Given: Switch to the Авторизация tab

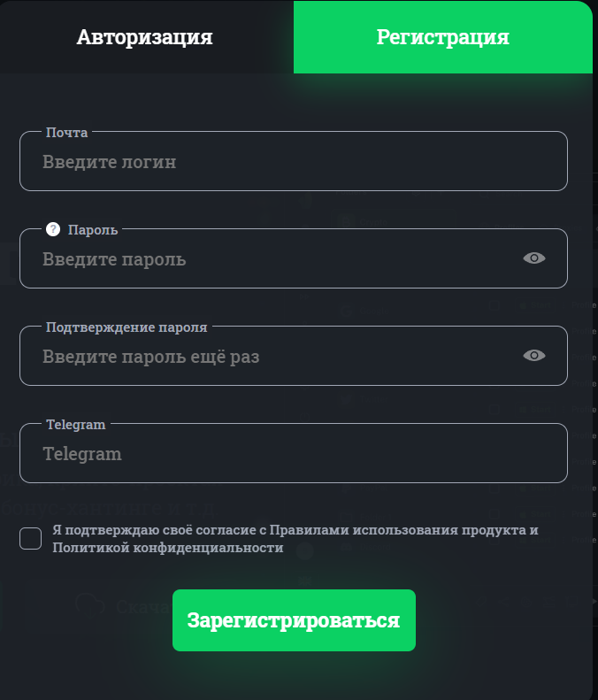Looking at the screenshot, I should coord(144,37).
